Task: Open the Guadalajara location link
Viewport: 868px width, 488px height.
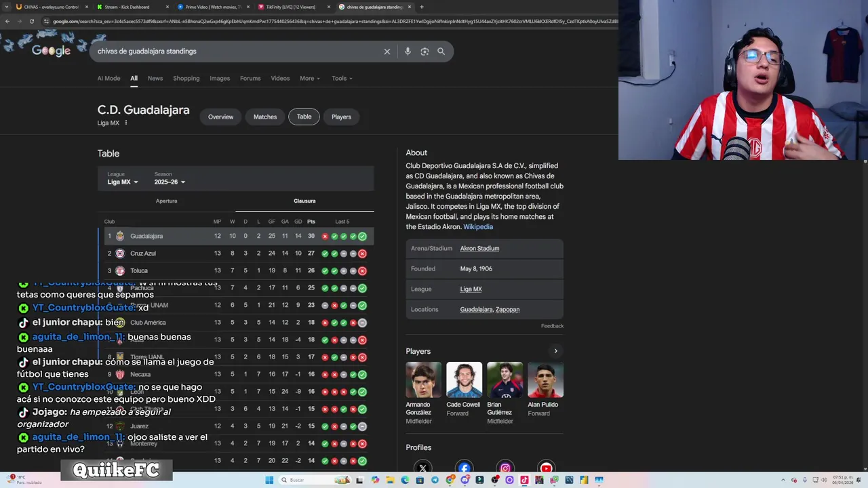Action: click(x=476, y=309)
